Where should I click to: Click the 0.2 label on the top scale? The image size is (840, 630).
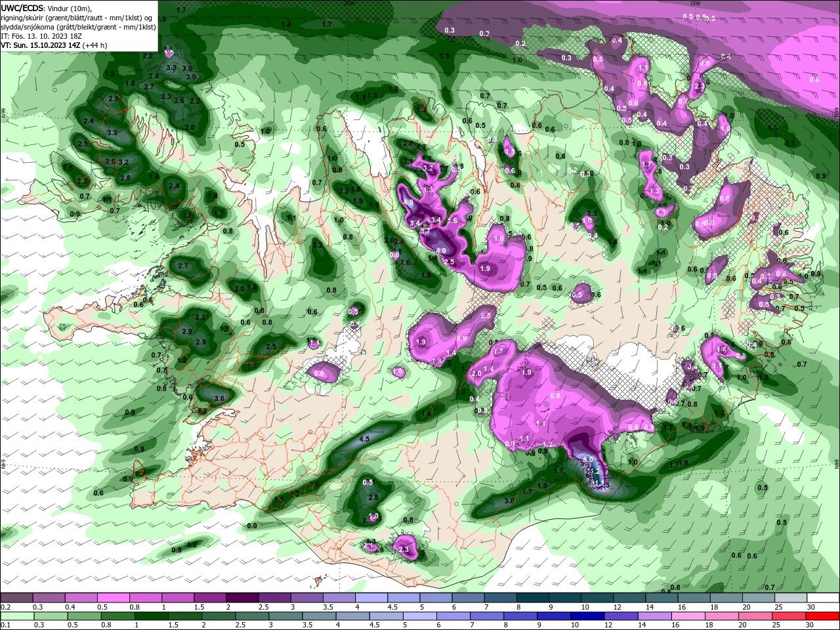[x=6, y=607]
